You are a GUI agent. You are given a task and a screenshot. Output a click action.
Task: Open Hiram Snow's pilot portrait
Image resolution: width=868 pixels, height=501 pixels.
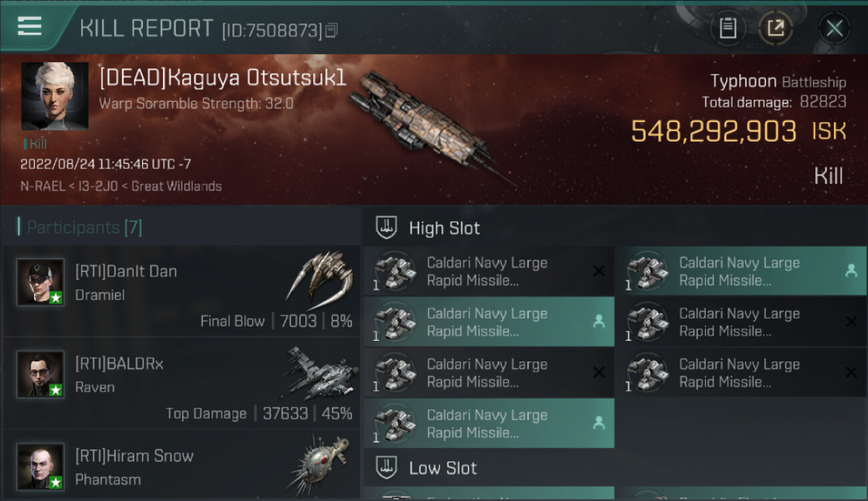(41, 466)
